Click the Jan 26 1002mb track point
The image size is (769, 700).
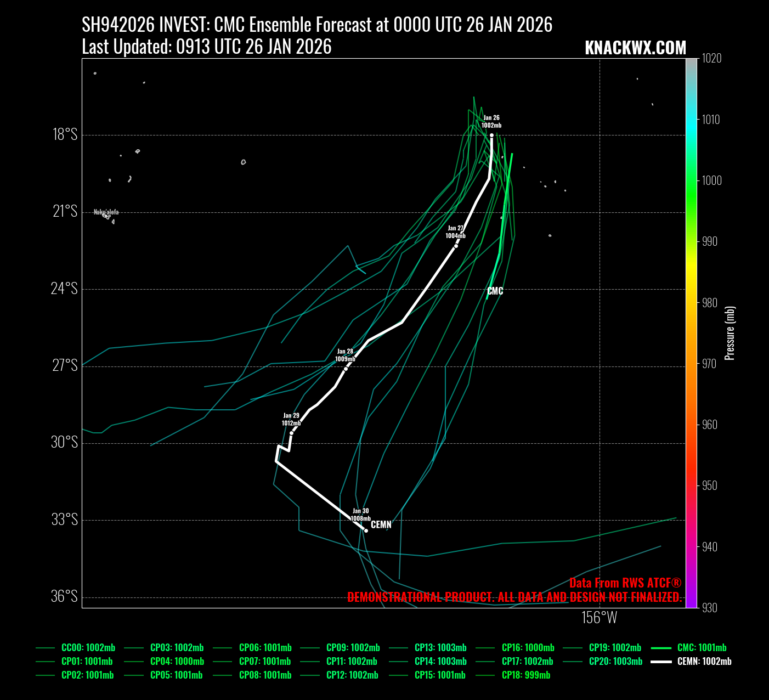(491, 135)
